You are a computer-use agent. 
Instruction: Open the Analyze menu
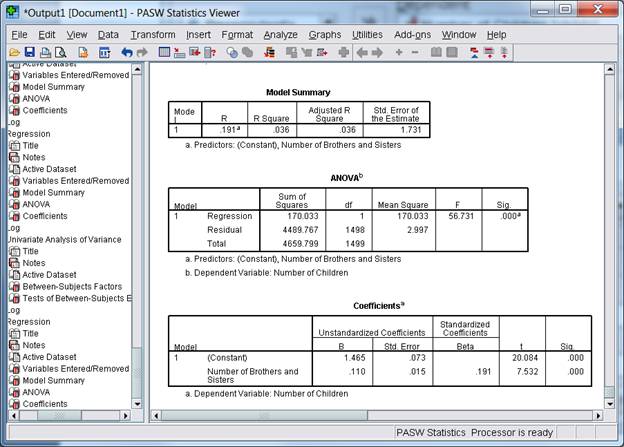pos(281,35)
